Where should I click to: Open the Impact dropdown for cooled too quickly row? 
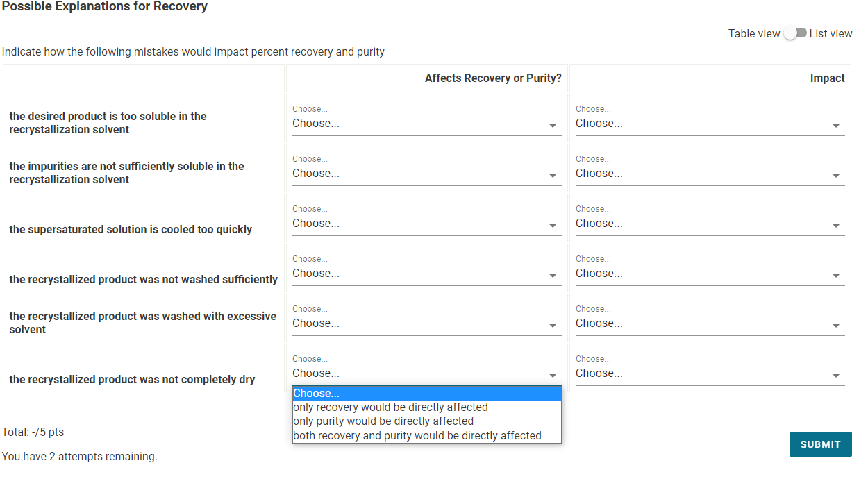click(x=710, y=223)
